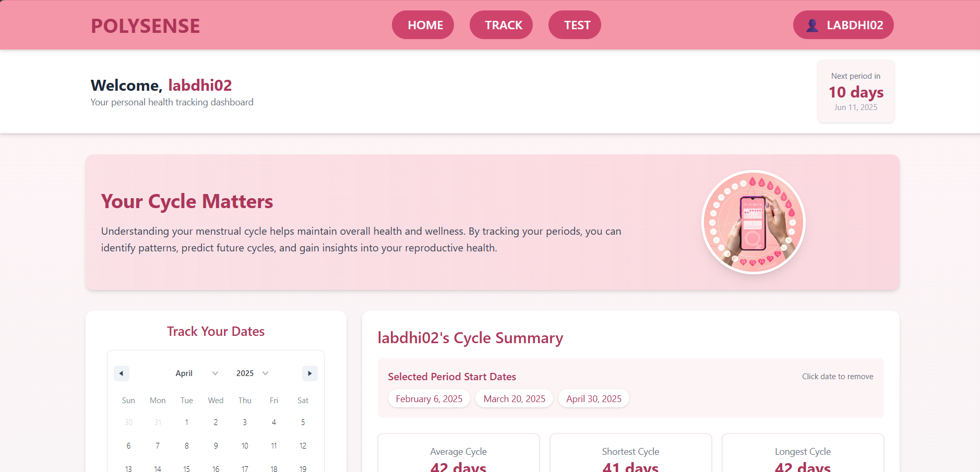The height and width of the screenshot is (472, 980).
Task: Click the 'Jun 11, 2025' date text
Action: pos(856,107)
